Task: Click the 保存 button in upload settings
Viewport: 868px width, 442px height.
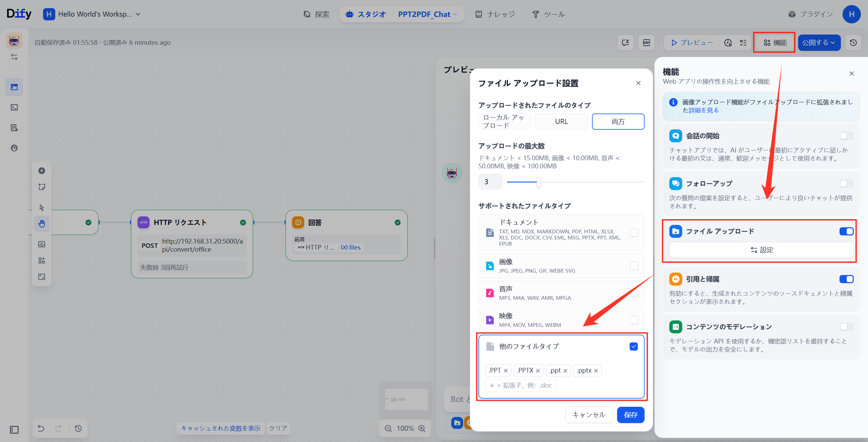Action: tap(630, 415)
